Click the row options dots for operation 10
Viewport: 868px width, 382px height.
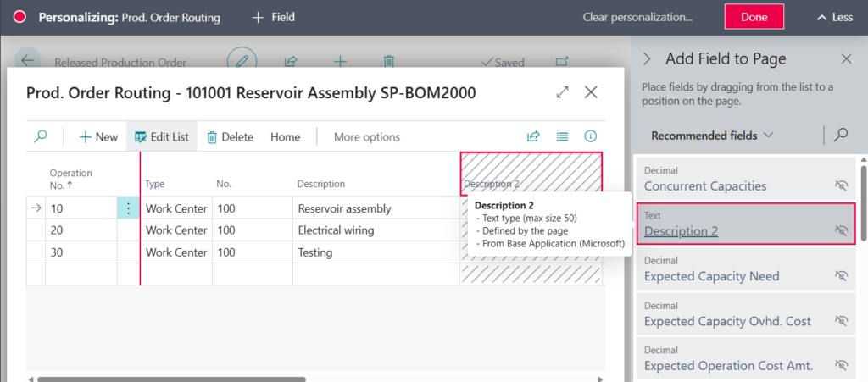[128, 208]
